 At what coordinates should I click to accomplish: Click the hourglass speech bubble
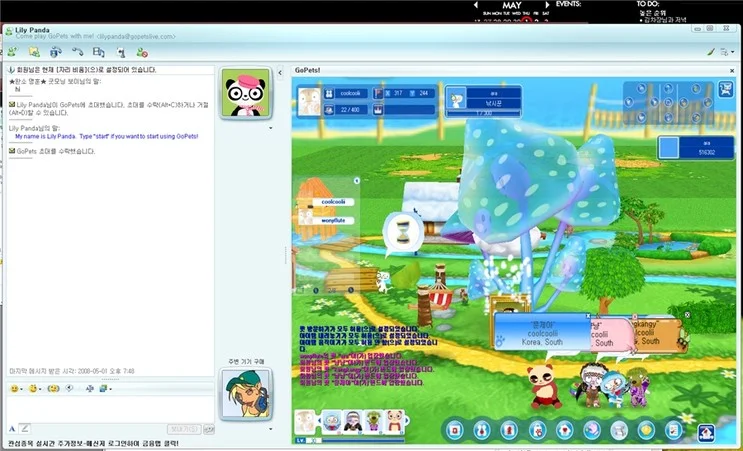403,233
